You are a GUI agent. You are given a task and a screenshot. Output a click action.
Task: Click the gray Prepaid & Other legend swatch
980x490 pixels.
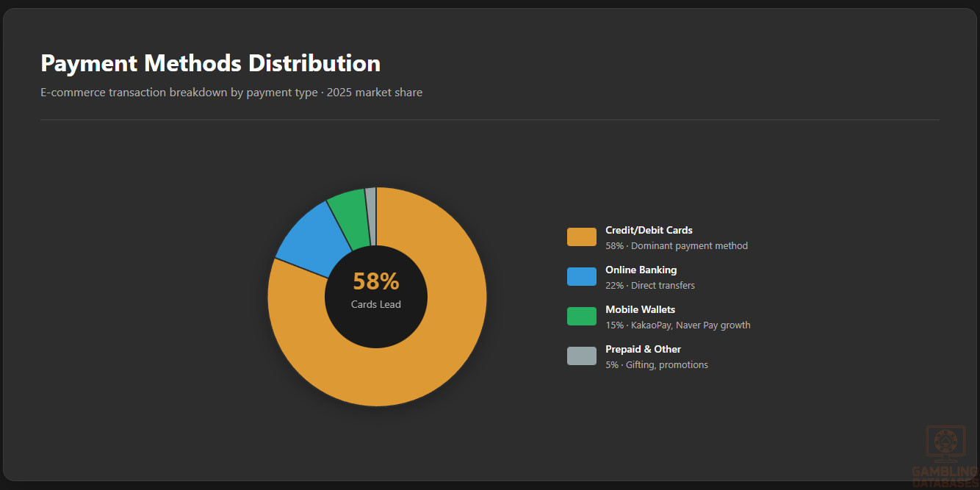coord(581,356)
